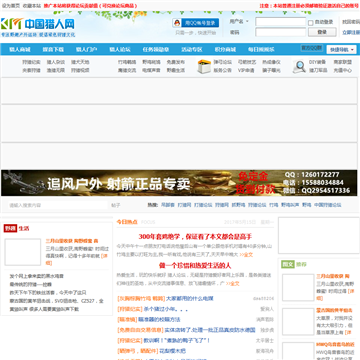Click the magnifying glass icon beside DIY装备
Viewport: 360px width, 360px height.
(x=299, y=66)
